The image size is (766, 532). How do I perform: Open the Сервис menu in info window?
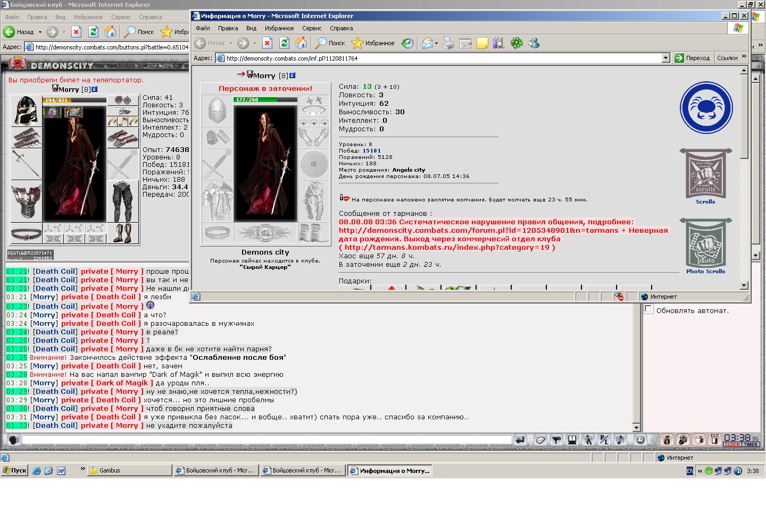click(312, 28)
